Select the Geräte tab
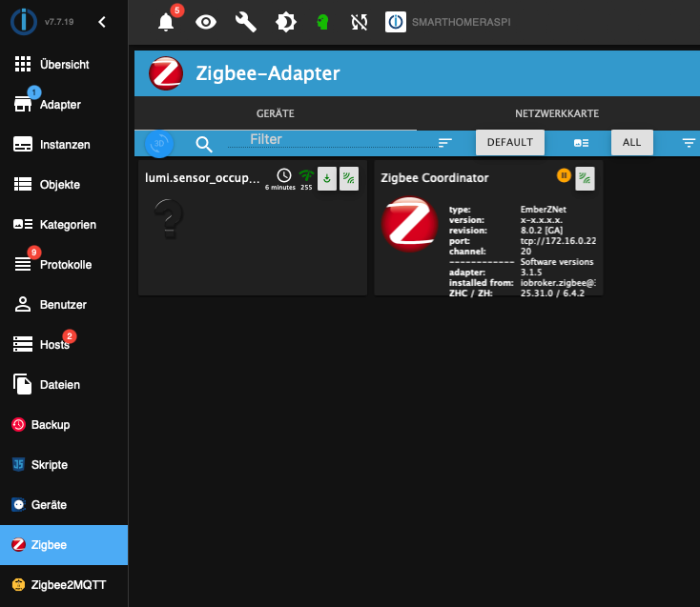 click(x=275, y=113)
